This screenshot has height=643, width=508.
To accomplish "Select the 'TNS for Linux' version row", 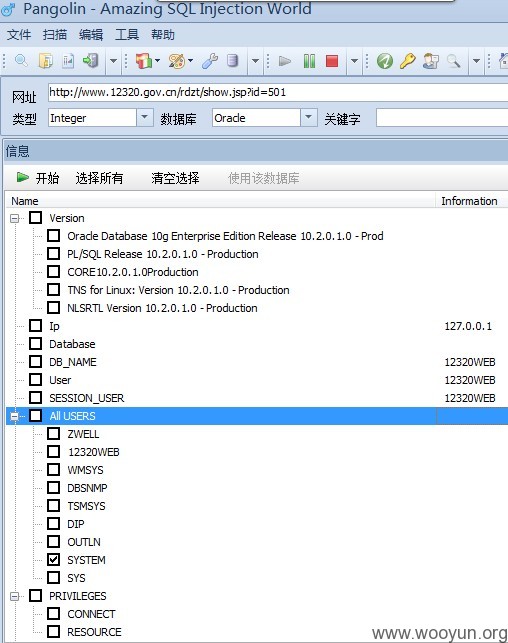I will click(x=178, y=290).
